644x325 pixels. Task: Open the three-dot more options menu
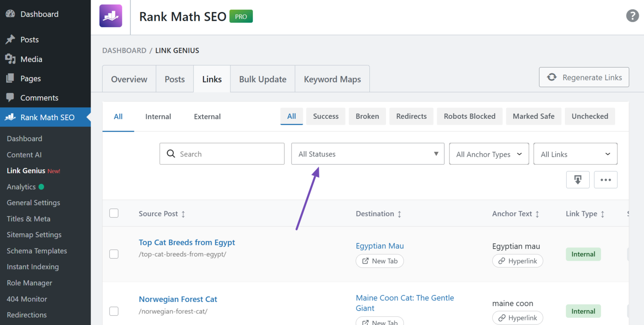coord(605,180)
